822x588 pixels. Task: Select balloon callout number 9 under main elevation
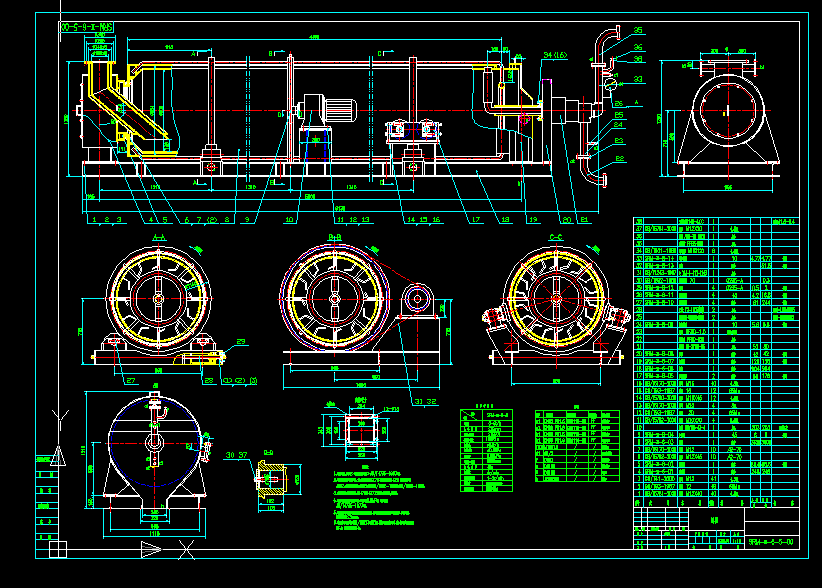click(x=247, y=220)
